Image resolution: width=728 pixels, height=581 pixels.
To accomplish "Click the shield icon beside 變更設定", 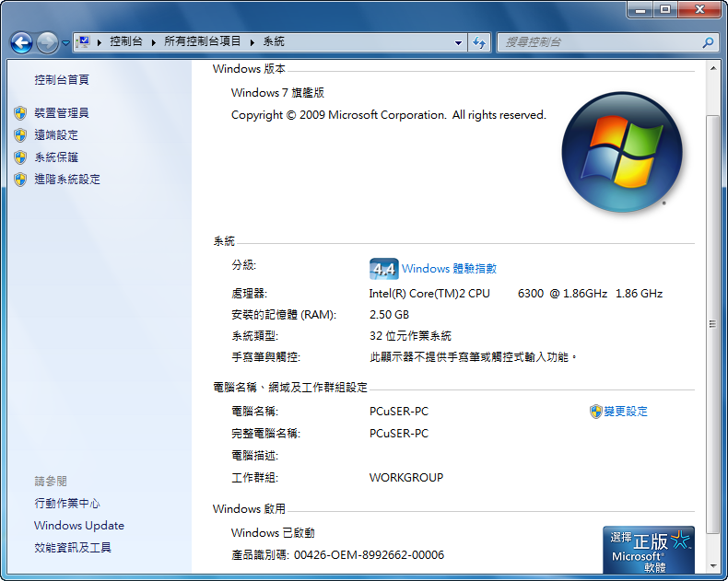I will click(x=595, y=412).
